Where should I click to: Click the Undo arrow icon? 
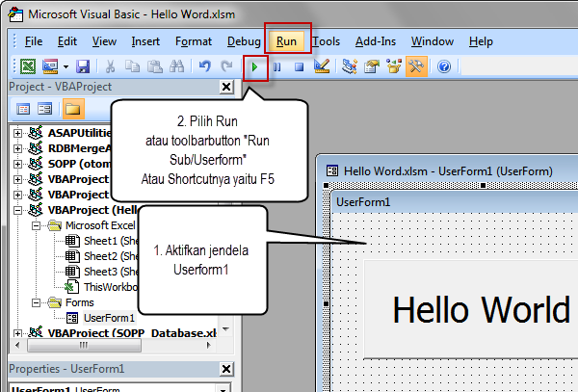204,67
